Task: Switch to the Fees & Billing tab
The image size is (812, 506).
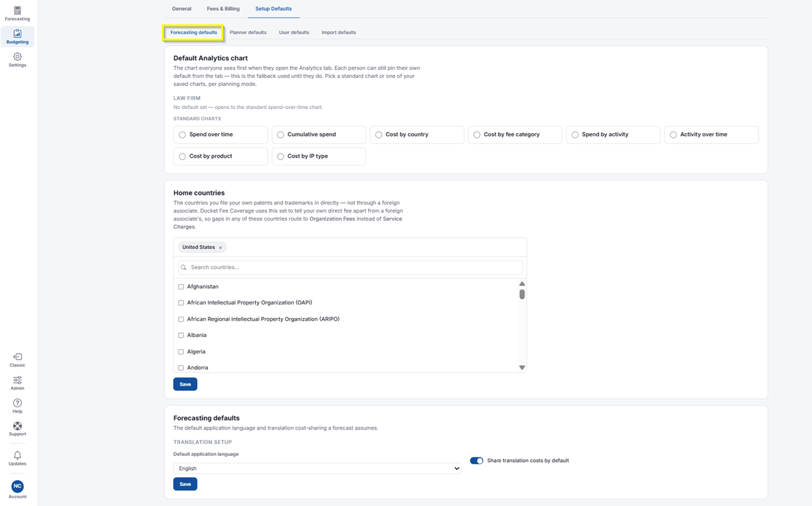Action: (223, 9)
